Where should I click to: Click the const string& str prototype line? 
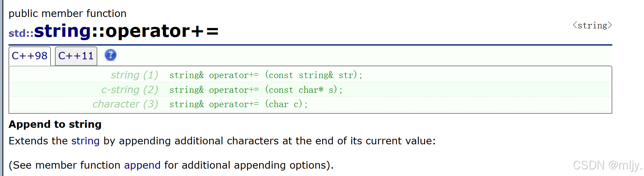coord(266,75)
